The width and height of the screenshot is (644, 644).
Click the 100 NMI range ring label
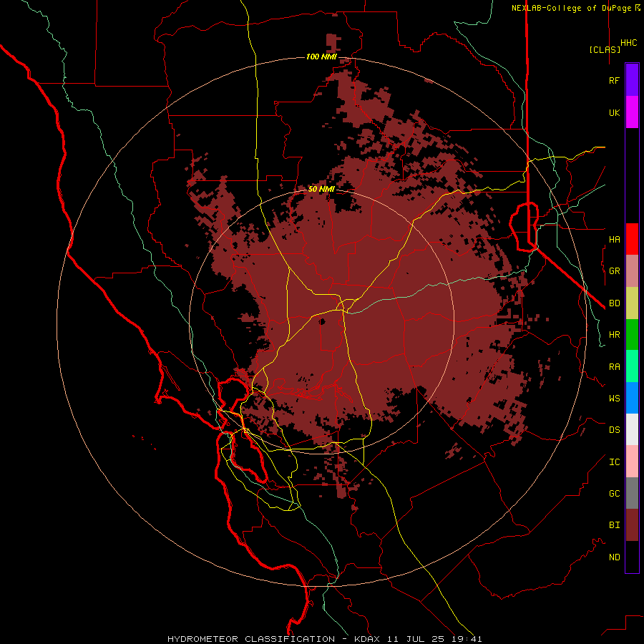(321, 57)
